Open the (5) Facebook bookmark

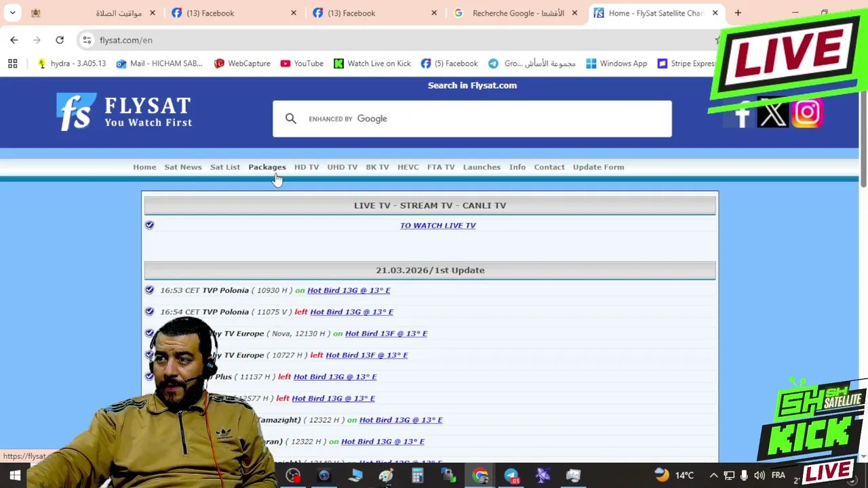[450, 64]
